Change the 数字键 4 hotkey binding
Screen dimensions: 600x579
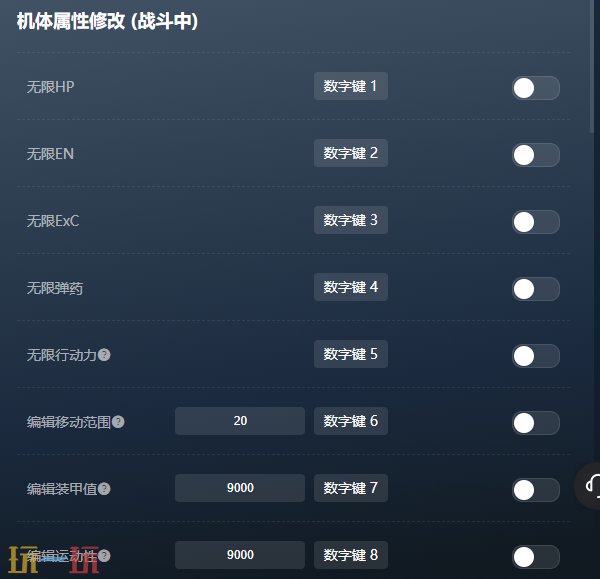(351, 287)
